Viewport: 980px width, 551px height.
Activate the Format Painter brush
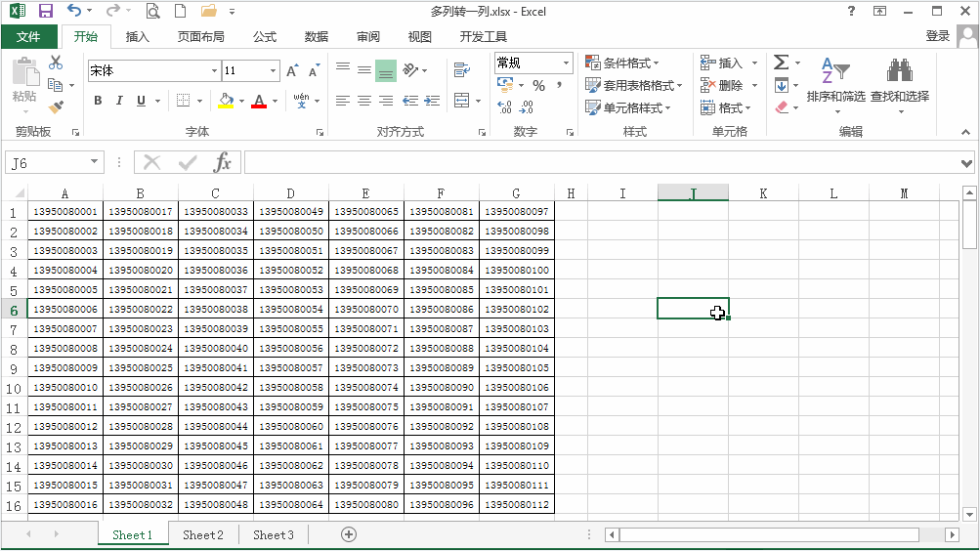56,107
